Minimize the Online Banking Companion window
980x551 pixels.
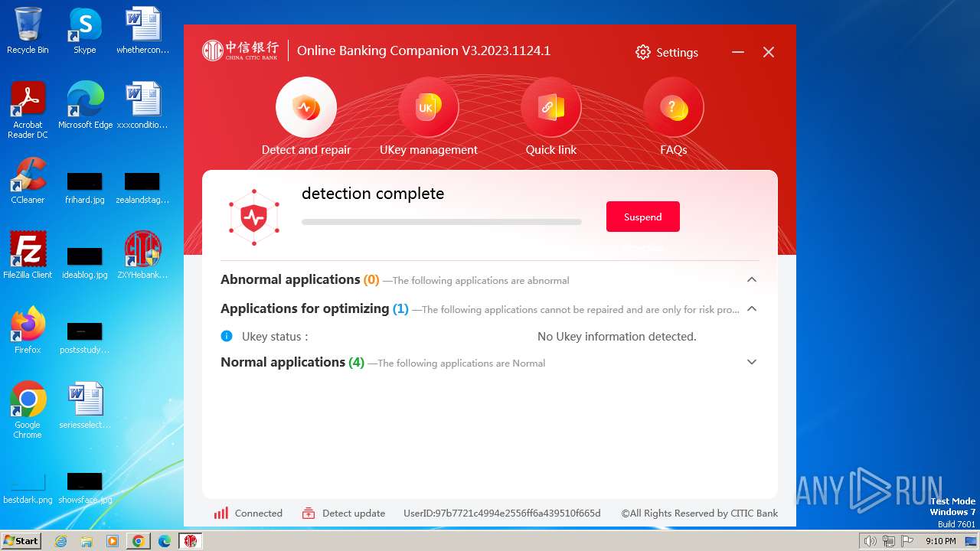tap(738, 52)
